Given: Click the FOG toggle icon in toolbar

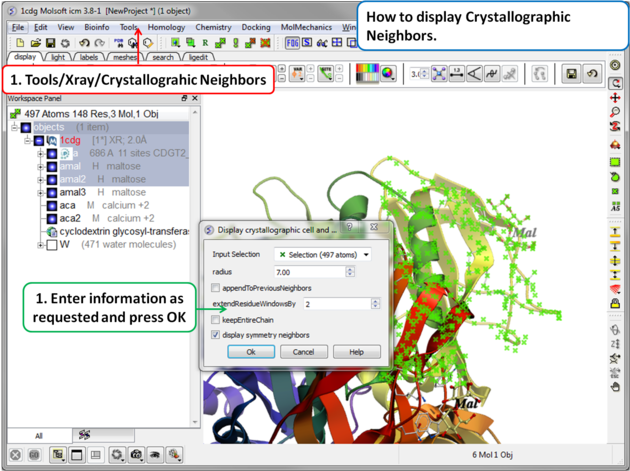Looking at the screenshot, I should (x=293, y=44).
